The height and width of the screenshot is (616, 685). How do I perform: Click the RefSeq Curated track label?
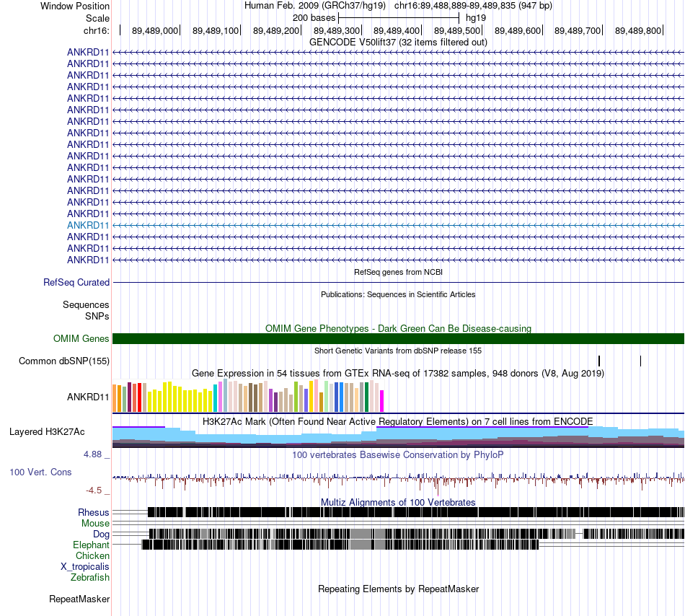[76, 283]
